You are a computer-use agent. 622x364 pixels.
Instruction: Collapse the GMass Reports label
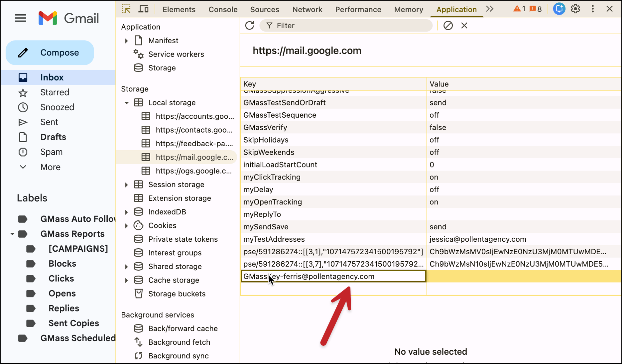pos(12,234)
